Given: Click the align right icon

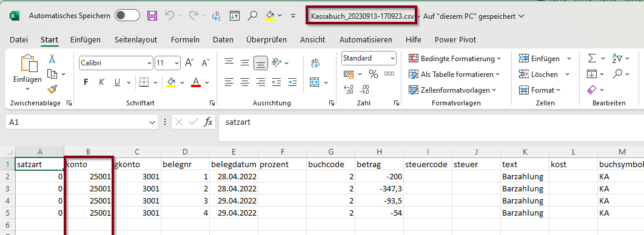Looking at the screenshot, I should point(260,82).
